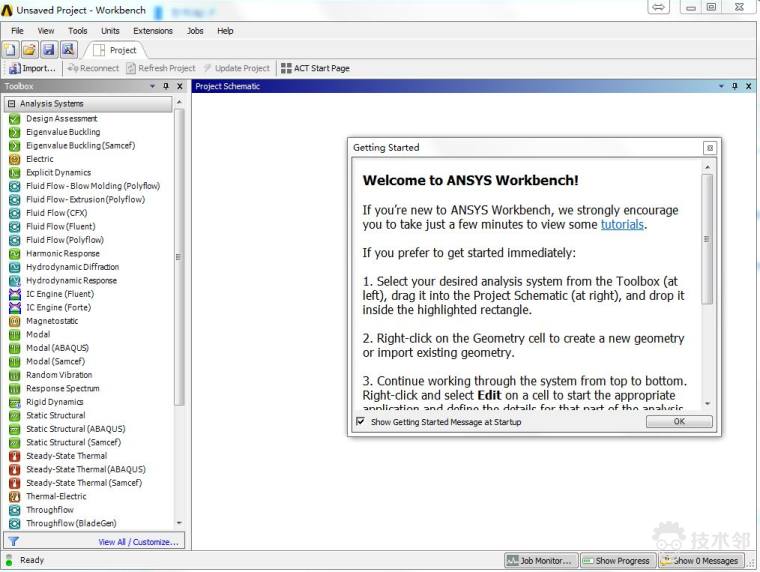Collapse the Analysis Systems group
760x572 pixels.
12,104
